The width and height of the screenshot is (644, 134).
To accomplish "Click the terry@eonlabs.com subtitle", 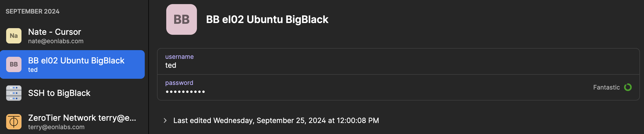I will (x=56, y=127).
